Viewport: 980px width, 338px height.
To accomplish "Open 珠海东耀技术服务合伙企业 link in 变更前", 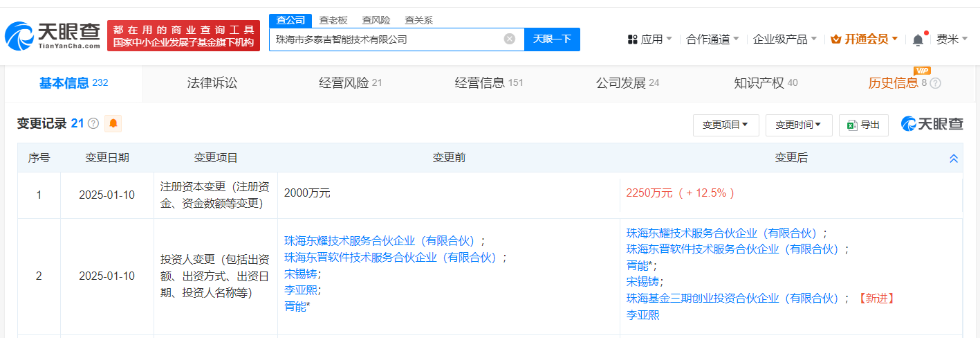I will click(382, 241).
